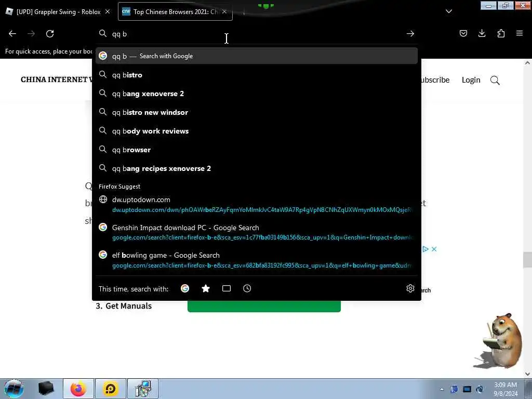Click the Go arrow in address bar
This screenshot has width=532, height=399.
click(x=410, y=34)
